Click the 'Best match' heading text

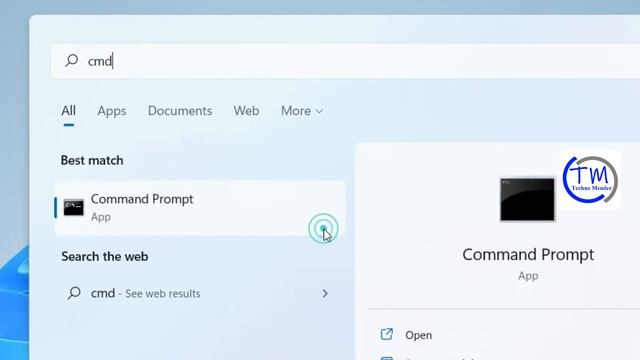92,160
